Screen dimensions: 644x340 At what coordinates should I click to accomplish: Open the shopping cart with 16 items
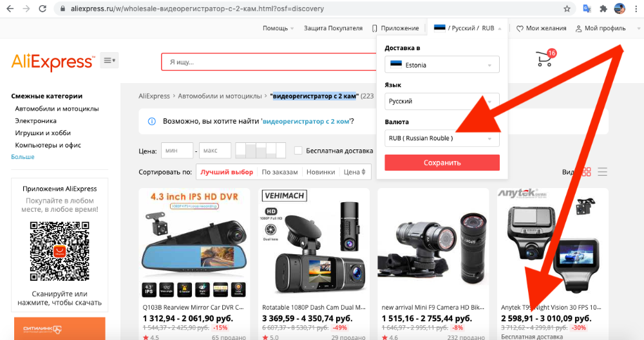point(545,60)
